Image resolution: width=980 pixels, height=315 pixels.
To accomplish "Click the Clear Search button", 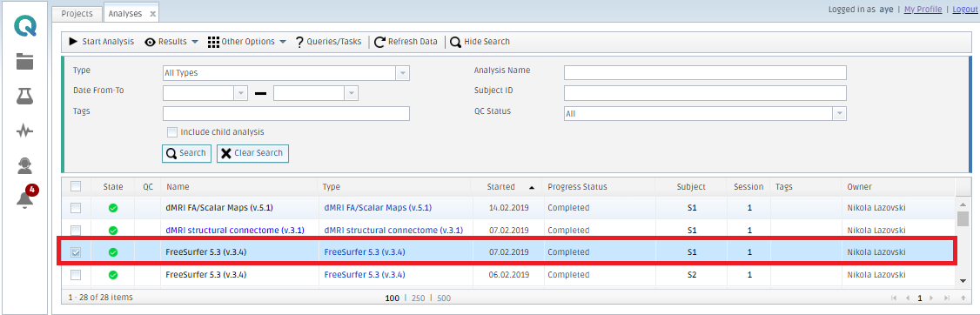I will pos(252,153).
